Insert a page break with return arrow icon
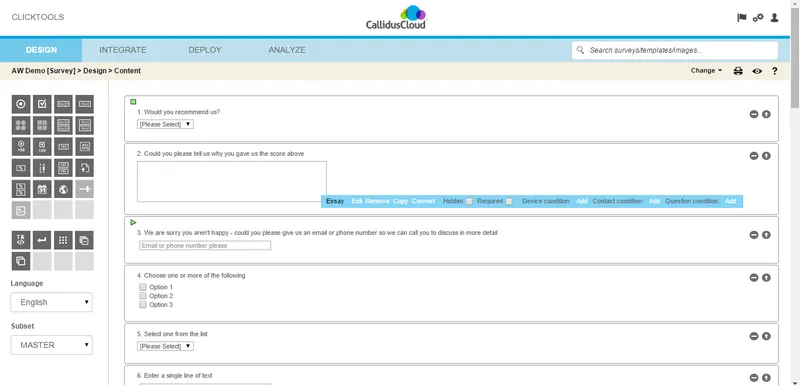Viewport: 800px width, 386px height. [42, 240]
